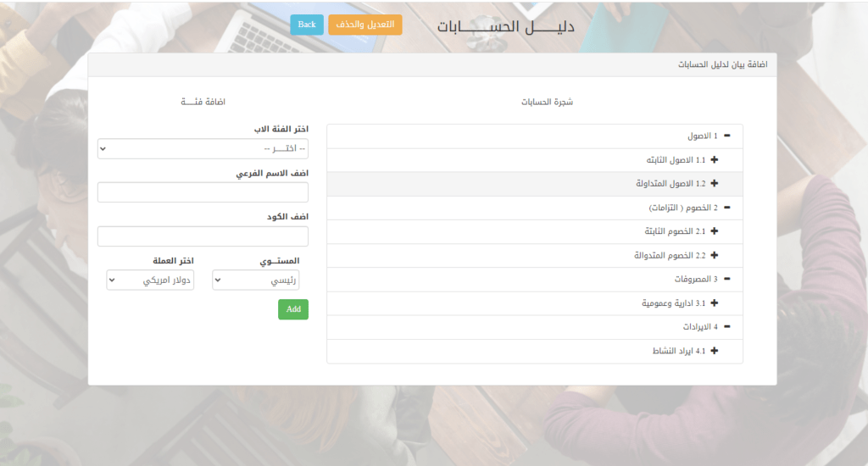
Task: Click the blue Back button
Action: tap(307, 25)
